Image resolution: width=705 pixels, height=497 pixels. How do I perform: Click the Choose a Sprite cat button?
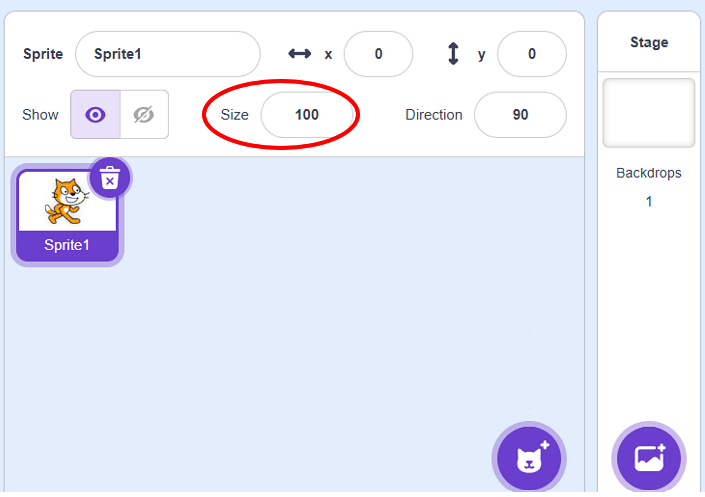(x=529, y=459)
